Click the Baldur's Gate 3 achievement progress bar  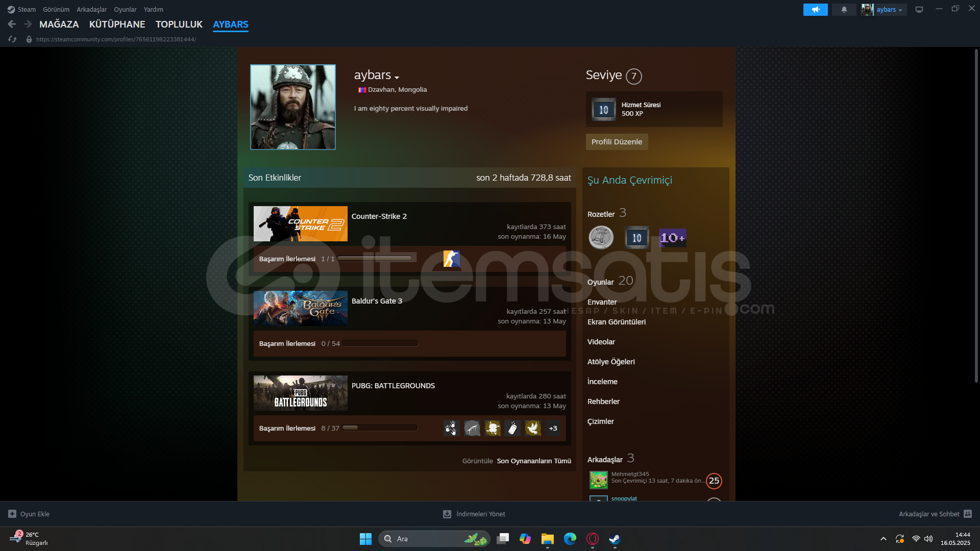tap(380, 343)
